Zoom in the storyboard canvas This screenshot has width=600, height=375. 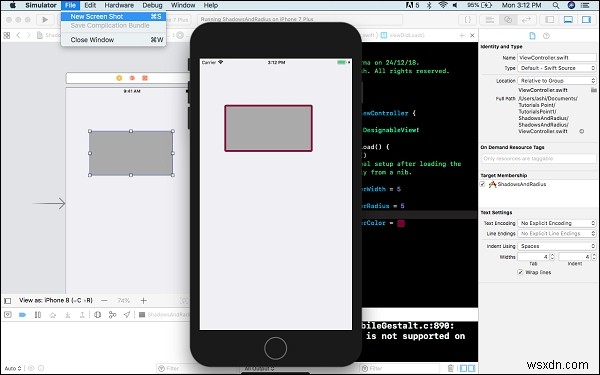pos(143,301)
